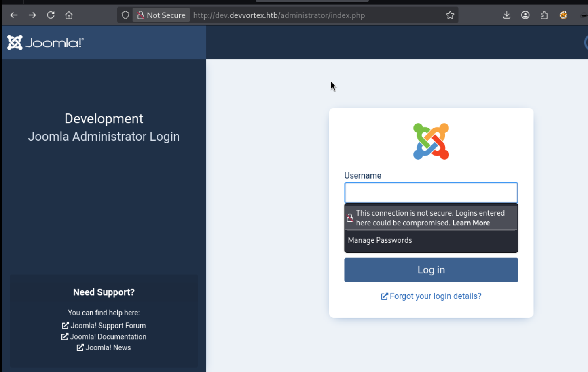The image size is (588, 372).
Task: Open the browser home page
Action: click(69, 15)
